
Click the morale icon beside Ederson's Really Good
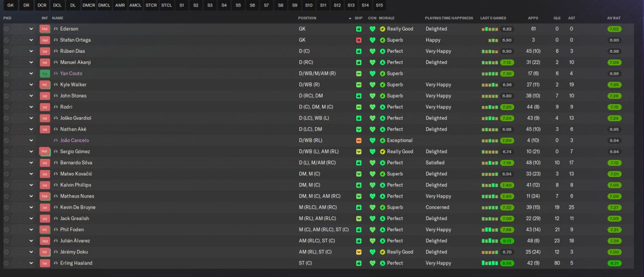[x=382, y=29]
